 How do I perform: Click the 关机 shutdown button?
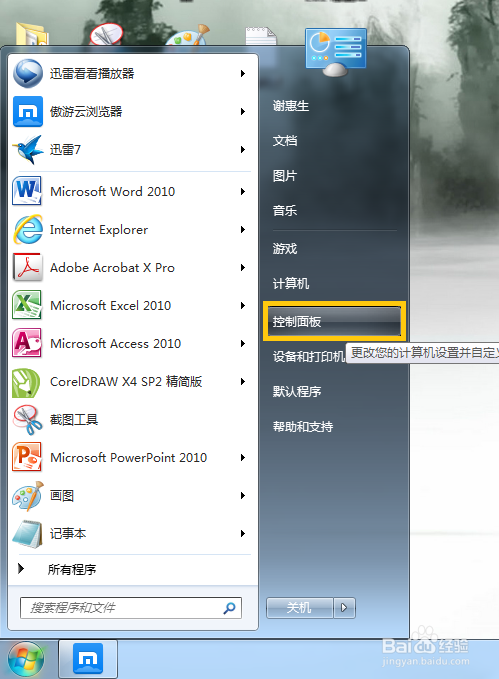(x=299, y=608)
